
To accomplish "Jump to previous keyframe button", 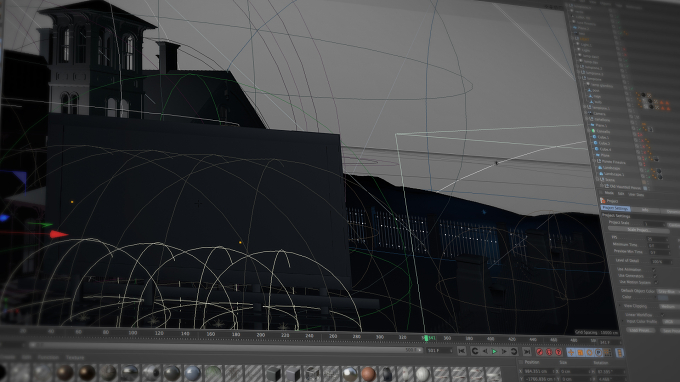I will (475, 351).
